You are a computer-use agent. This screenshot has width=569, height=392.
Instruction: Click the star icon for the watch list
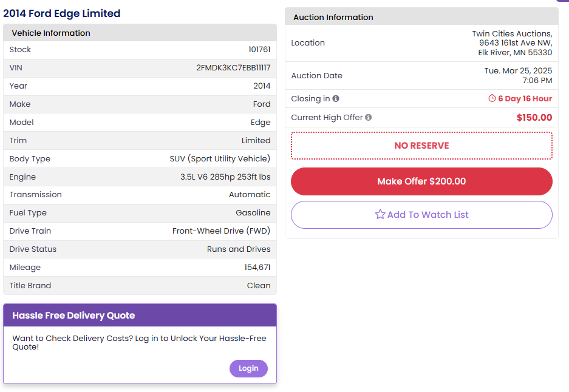point(380,214)
